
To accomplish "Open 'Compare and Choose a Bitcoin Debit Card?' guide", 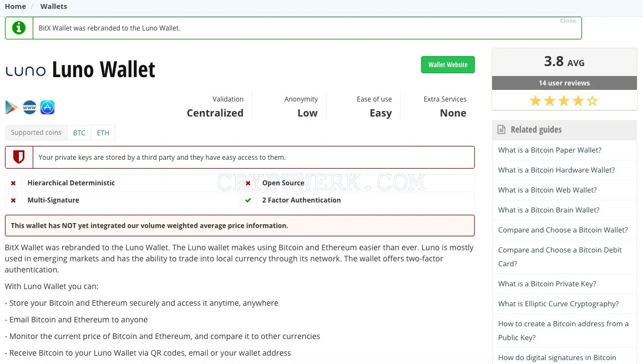I will 560,257.
